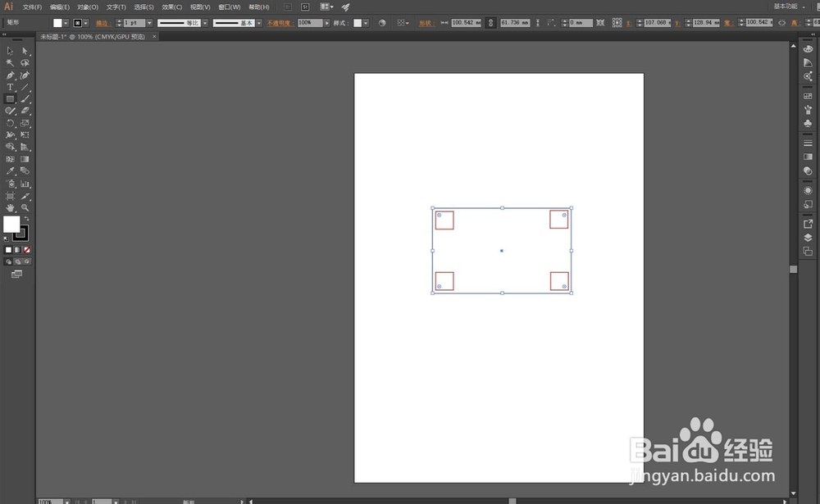Open the 基本功能 workspace switcher
This screenshot has width=820, height=504.
point(789,7)
